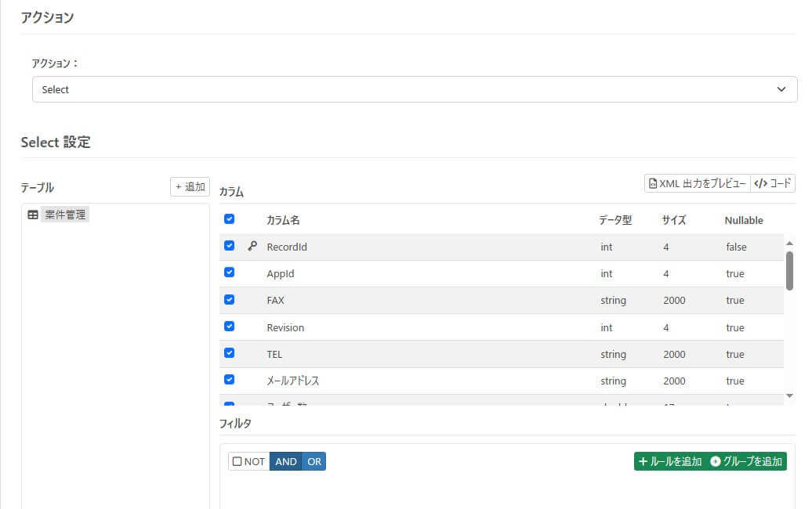
Task: Click the サイズ column header
Action: coord(674,220)
